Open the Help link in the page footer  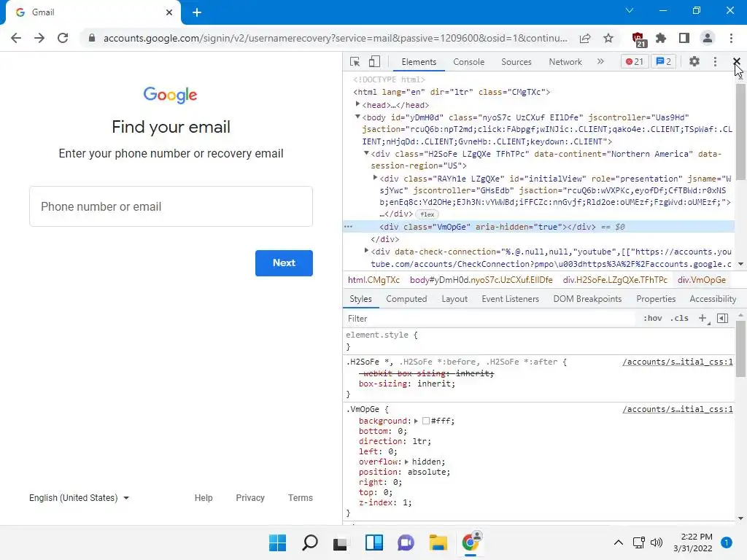point(204,497)
